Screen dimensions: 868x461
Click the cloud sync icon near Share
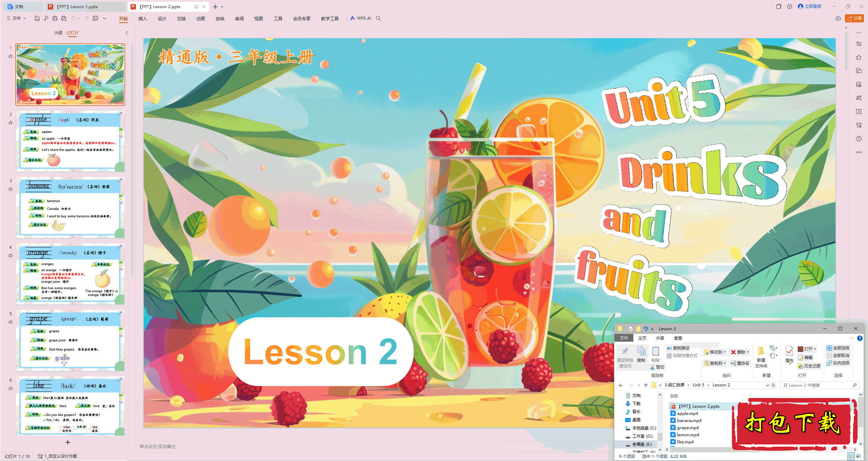[x=838, y=18]
